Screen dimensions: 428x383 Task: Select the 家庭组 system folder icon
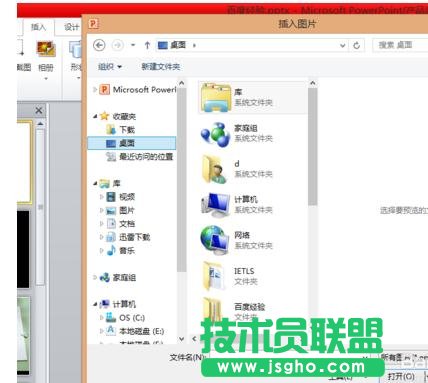click(215, 134)
